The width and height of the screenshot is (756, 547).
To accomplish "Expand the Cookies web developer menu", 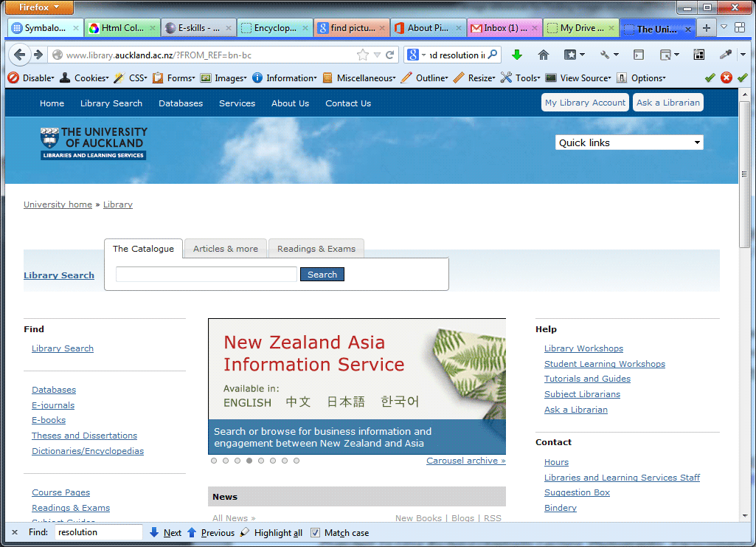I will coord(84,78).
